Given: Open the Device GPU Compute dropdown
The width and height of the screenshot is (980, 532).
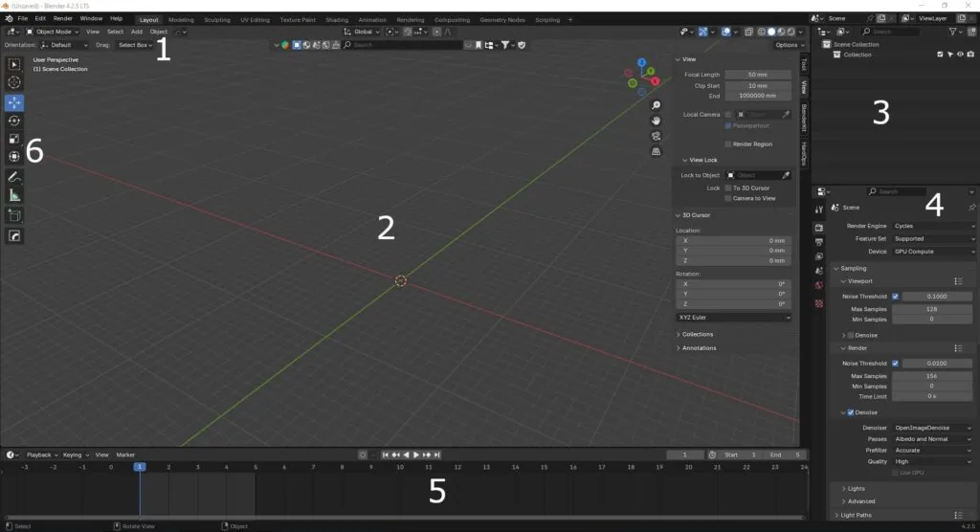Looking at the screenshot, I should [x=932, y=252].
